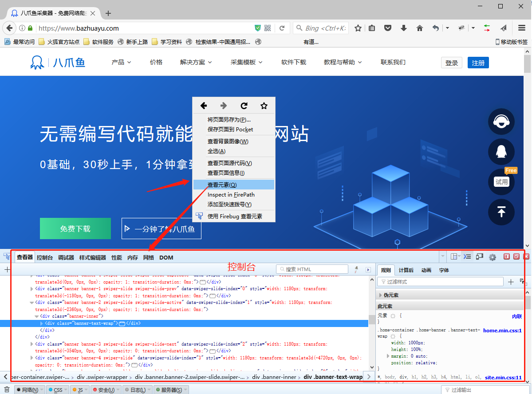The height and width of the screenshot is (394, 532).
Task: Click the paper plane toolbar icon
Action: click(504, 28)
